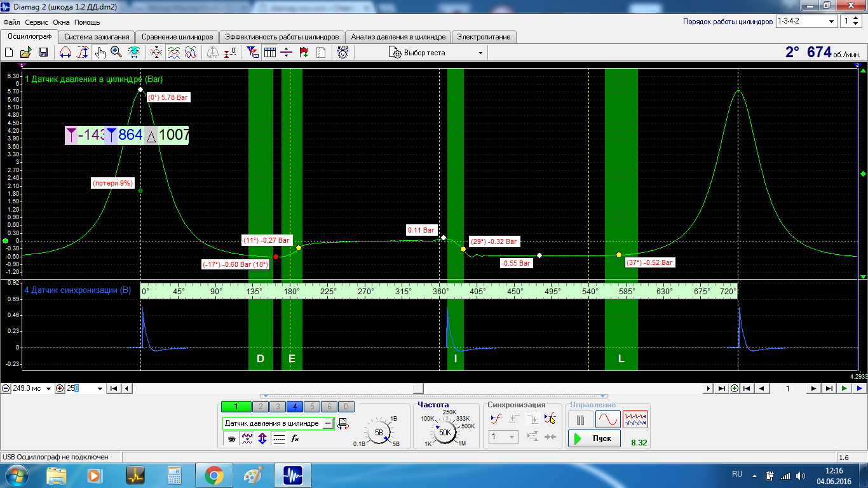Select the red sine wave mode button

point(607,419)
